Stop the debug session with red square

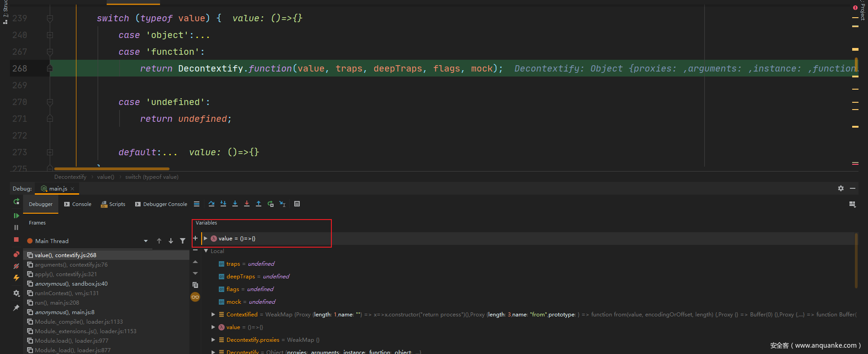(x=16, y=239)
